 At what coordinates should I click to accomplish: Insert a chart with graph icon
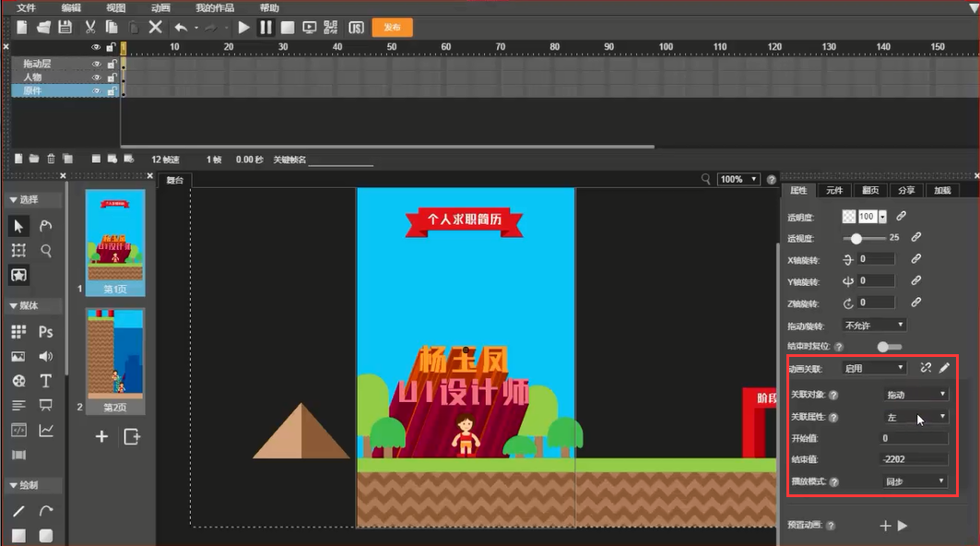(x=45, y=431)
